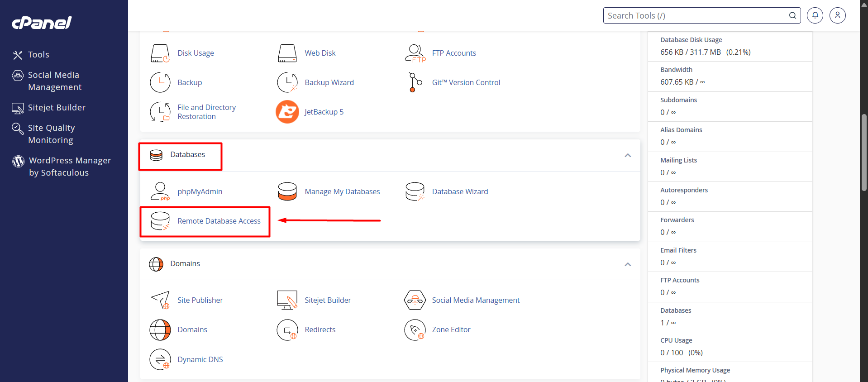Open WordPress Manager by Softaculous
This screenshot has height=382, width=868.
[x=70, y=167]
